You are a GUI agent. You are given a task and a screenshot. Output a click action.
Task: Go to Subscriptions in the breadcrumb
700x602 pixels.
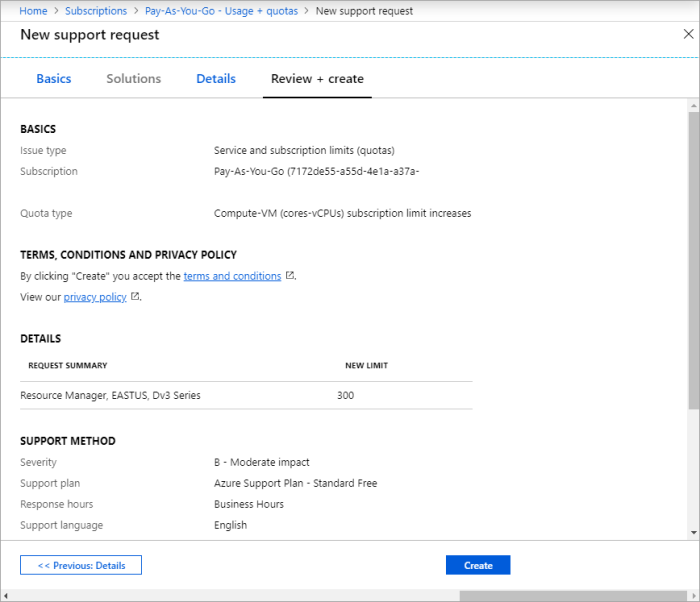[95, 11]
